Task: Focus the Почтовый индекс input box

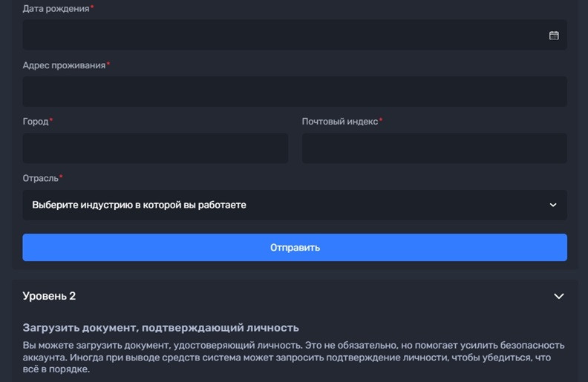Action: coord(434,148)
